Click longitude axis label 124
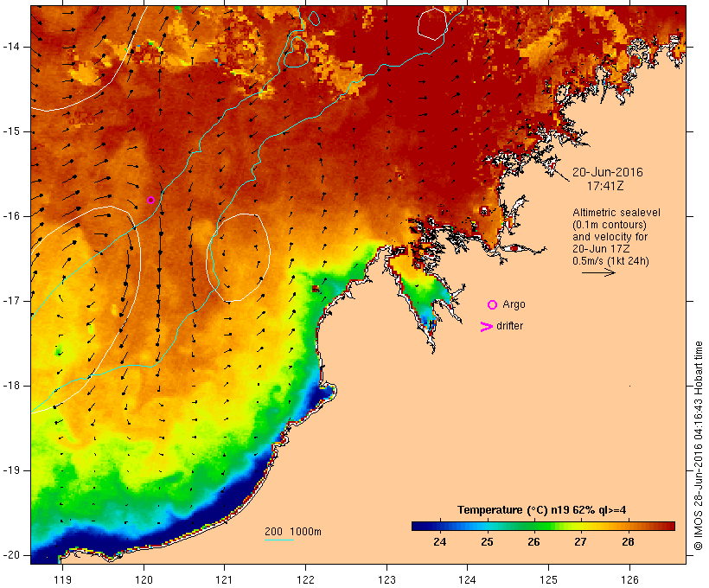Viewport: 709px width, 588px height. [468, 580]
